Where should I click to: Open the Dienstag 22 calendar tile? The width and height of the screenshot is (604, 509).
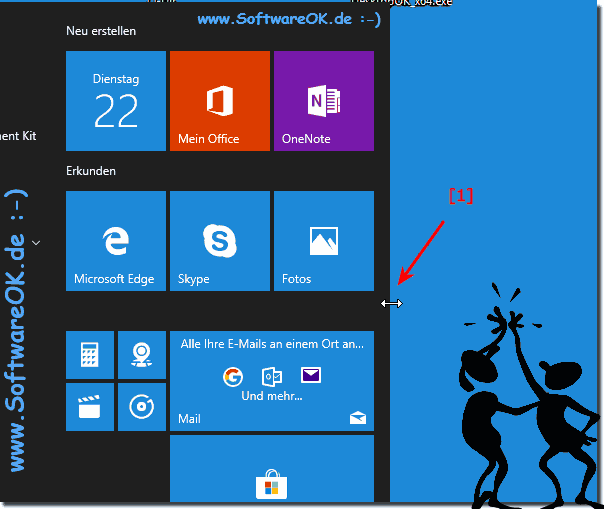[116, 101]
